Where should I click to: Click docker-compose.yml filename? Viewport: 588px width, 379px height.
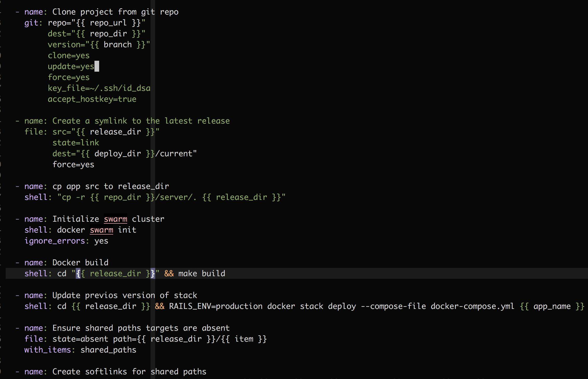point(472,306)
